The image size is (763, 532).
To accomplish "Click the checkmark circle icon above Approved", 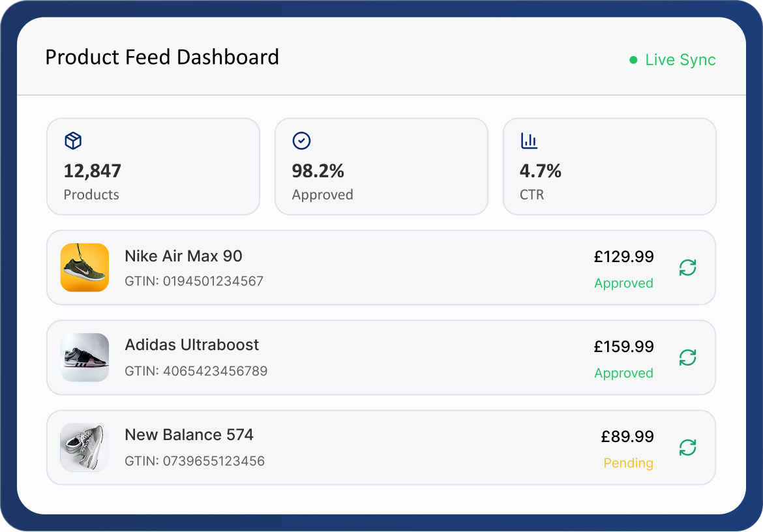I will (301, 141).
